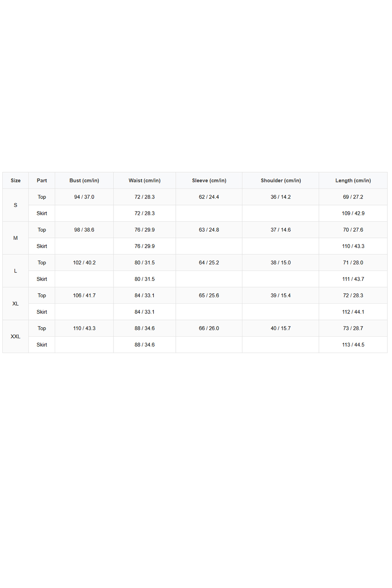The height and width of the screenshot is (588, 392).
Task: Select the Length (cm/in) header
Action: [x=353, y=181]
